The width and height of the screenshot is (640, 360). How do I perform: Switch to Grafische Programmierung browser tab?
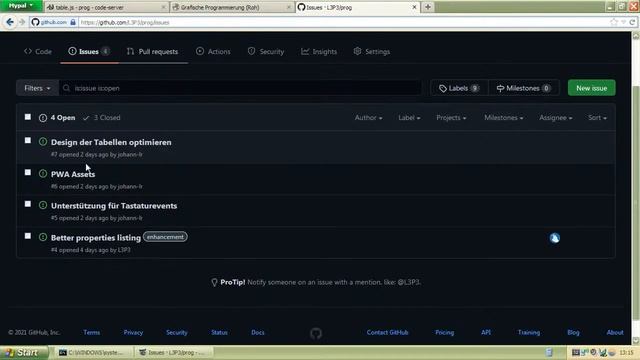(232, 7)
